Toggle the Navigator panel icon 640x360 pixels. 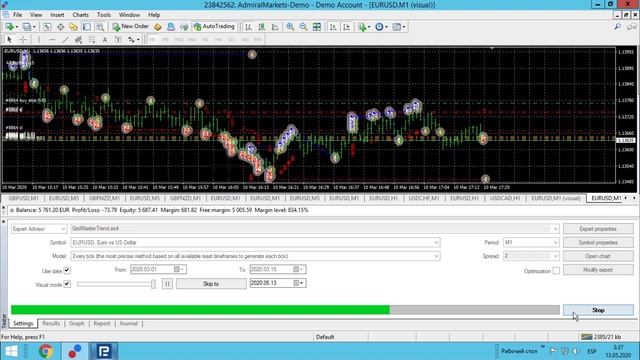73,27
